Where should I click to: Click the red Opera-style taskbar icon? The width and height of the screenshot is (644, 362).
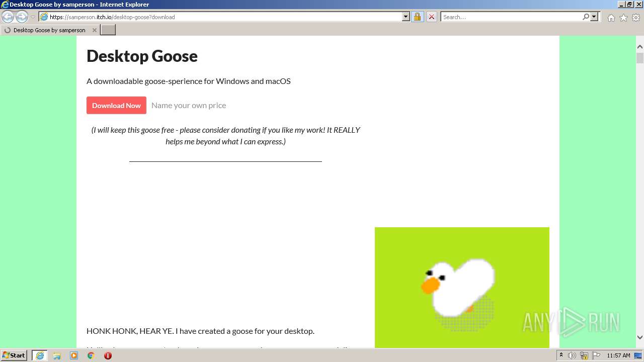pyautogui.click(x=108, y=355)
